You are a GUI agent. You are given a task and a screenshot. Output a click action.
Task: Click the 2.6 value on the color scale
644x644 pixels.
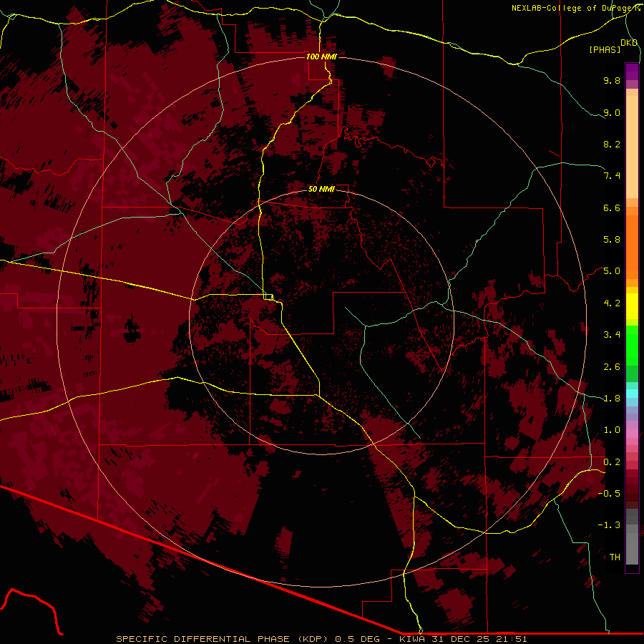click(x=612, y=367)
